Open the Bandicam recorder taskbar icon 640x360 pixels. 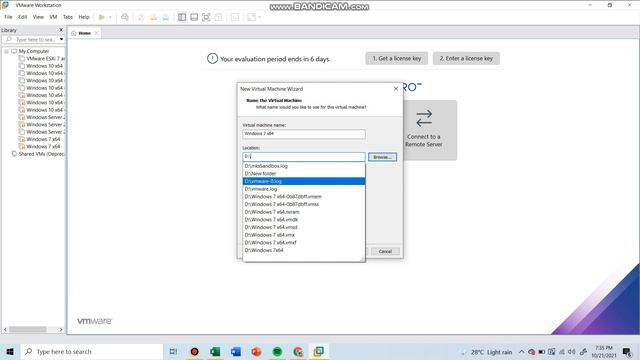coord(195,351)
